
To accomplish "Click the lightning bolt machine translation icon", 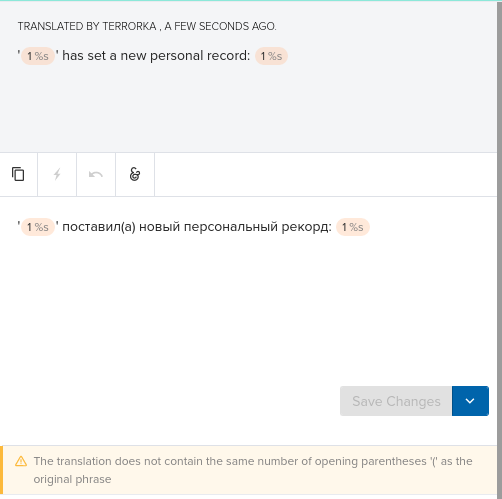I will pos(57,174).
